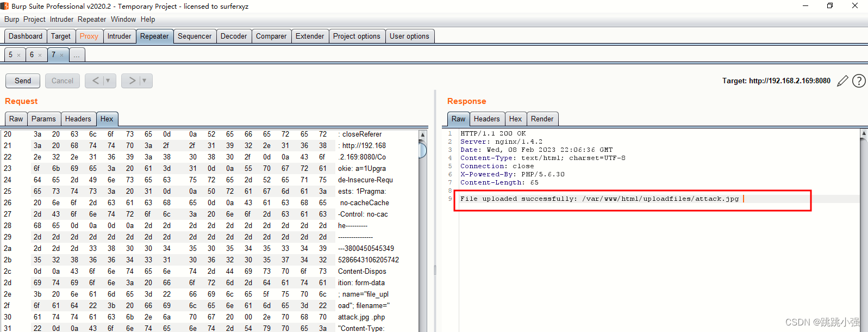The width and height of the screenshot is (868, 332).
Task: Go forward to next request arrow
Action: coord(132,81)
